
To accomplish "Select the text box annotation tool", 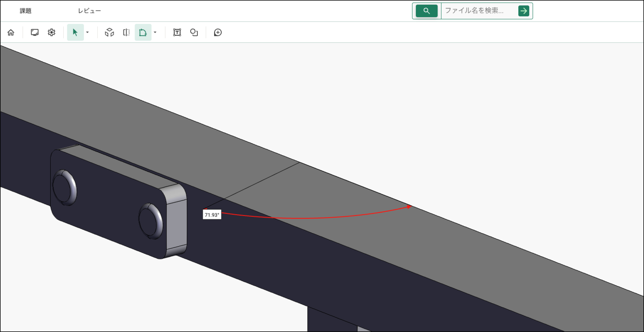I will click(177, 33).
